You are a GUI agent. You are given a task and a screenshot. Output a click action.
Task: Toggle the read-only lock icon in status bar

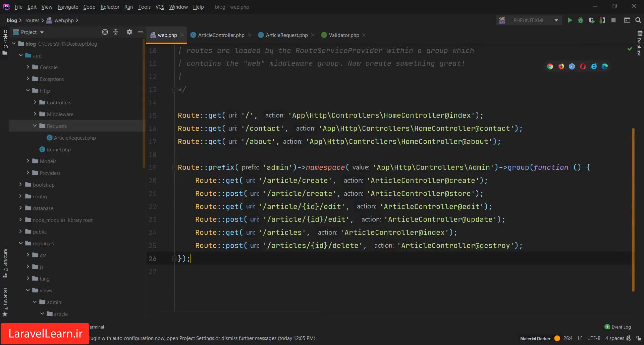click(x=639, y=338)
